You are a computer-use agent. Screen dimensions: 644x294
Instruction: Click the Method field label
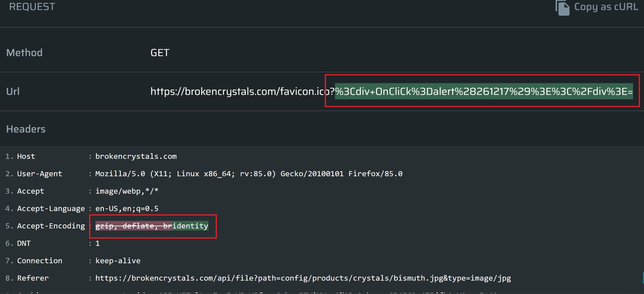(x=24, y=53)
